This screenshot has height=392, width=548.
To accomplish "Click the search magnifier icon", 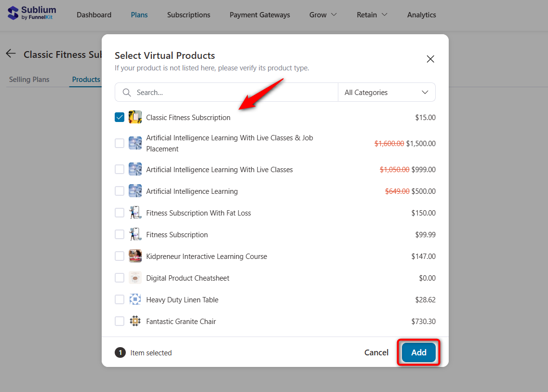I will [126, 92].
